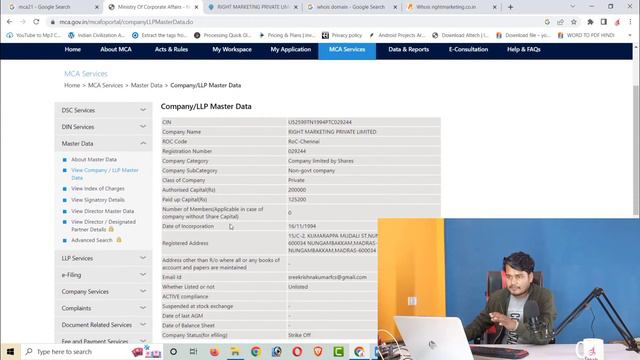Switch to the Whois rightmarketing.co.in tab
This screenshot has width=640, height=360.
(451, 7)
